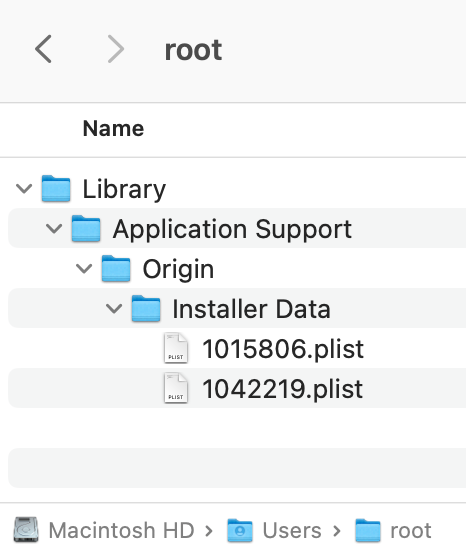Select the Installer Data folder icon

coord(146,308)
